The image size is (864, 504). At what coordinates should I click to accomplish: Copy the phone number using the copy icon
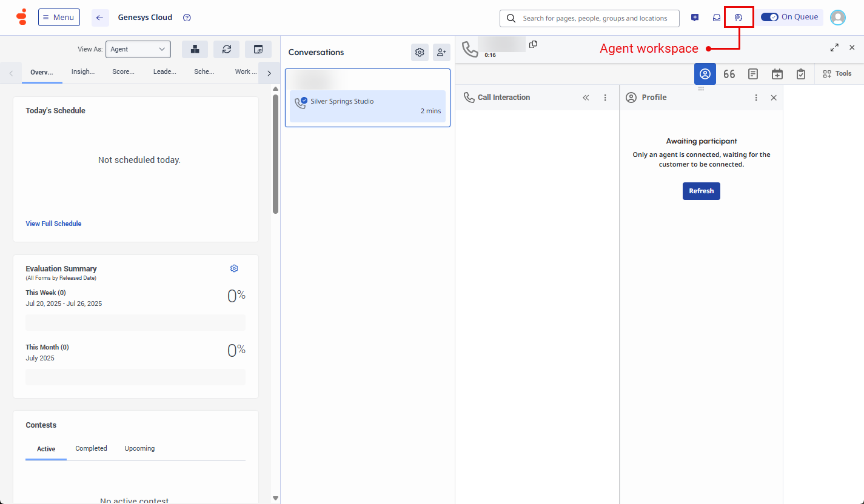coord(533,44)
